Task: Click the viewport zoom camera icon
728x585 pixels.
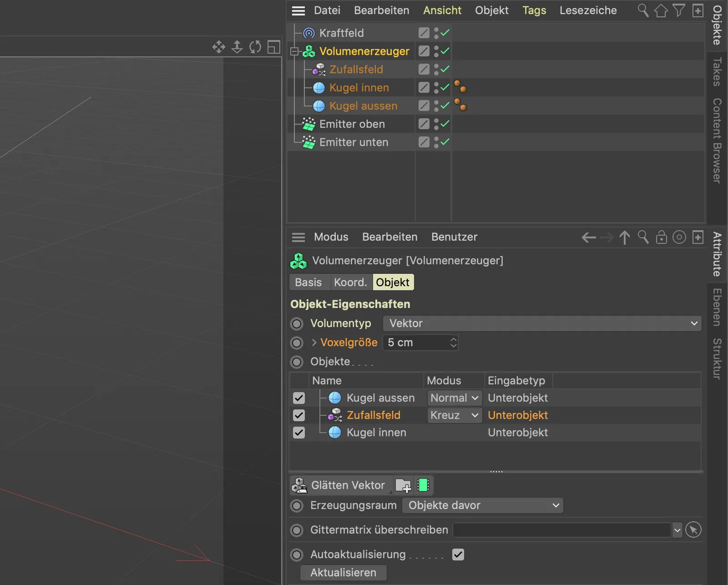Action: coord(237,47)
